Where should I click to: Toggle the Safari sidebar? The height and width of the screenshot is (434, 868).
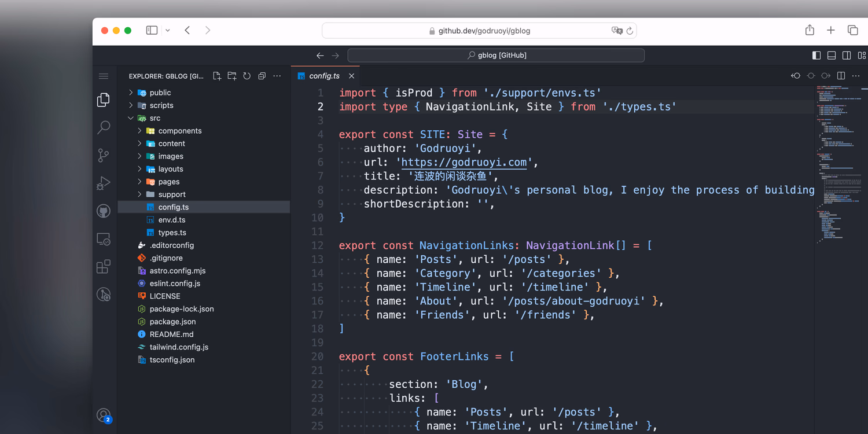click(152, 30)
